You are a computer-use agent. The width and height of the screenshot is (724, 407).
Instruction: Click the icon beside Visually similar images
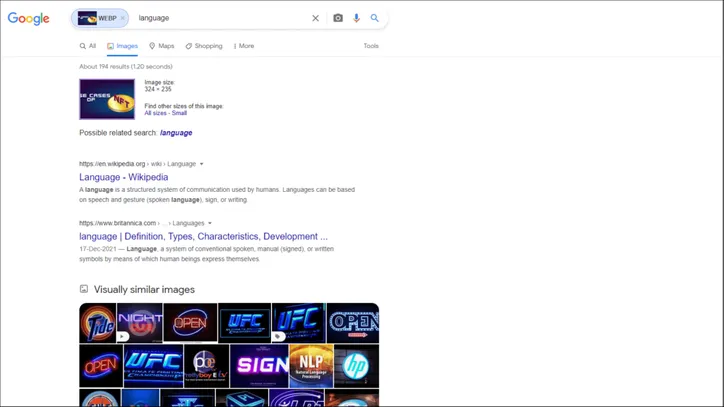pyautogui.click(x=84, y=289)
